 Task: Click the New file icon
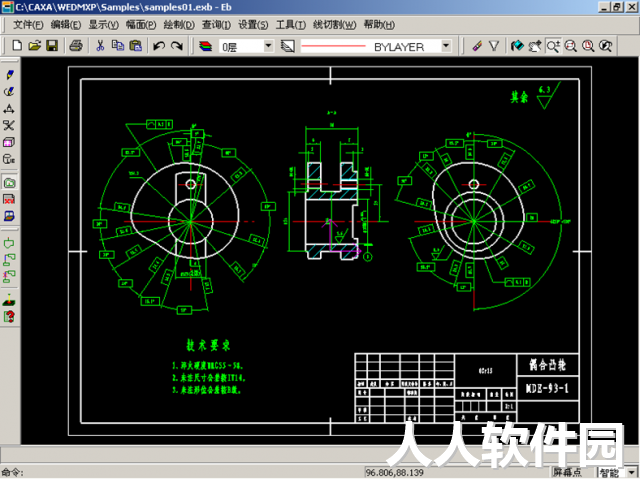click(17, 46)
